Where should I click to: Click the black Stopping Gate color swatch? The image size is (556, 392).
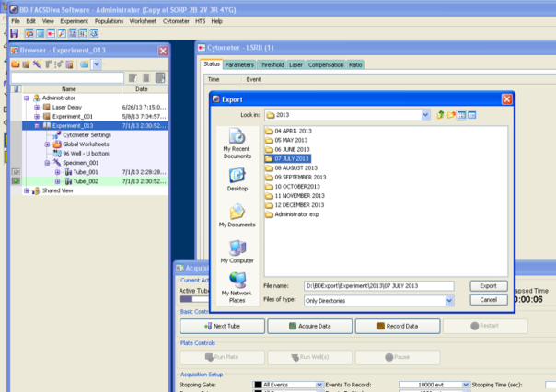(x=258, y=384)
